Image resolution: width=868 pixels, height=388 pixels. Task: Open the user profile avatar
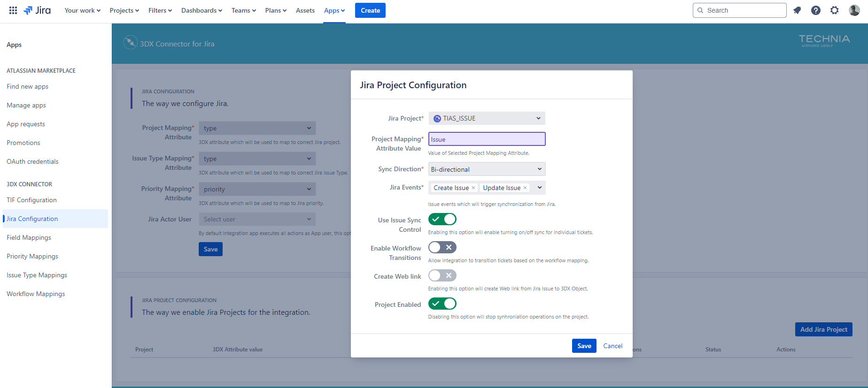(x=854, y=10)
